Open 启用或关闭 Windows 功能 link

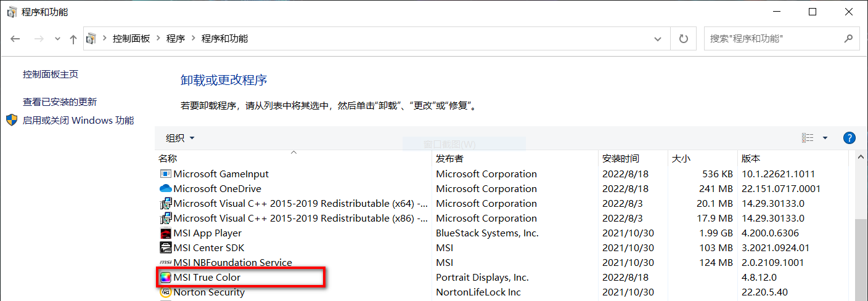pyautogui.click(x=78, y=121)
